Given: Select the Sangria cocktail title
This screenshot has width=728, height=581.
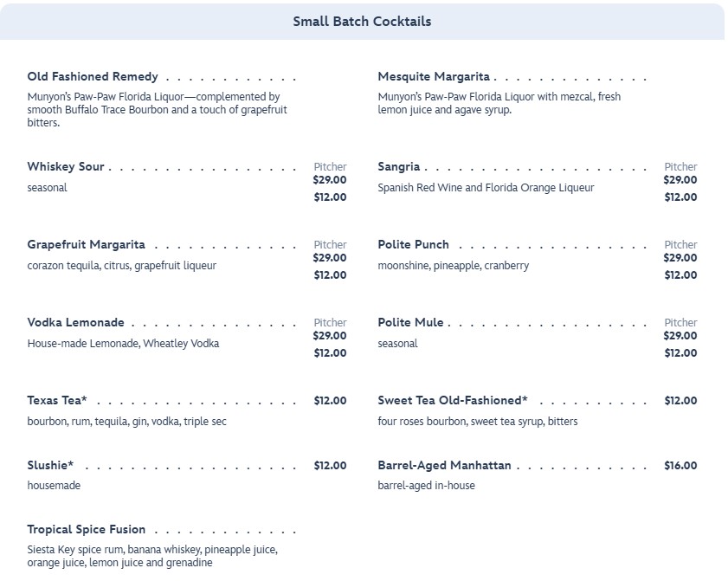Looking at the screenshot, I should [399, 167].
